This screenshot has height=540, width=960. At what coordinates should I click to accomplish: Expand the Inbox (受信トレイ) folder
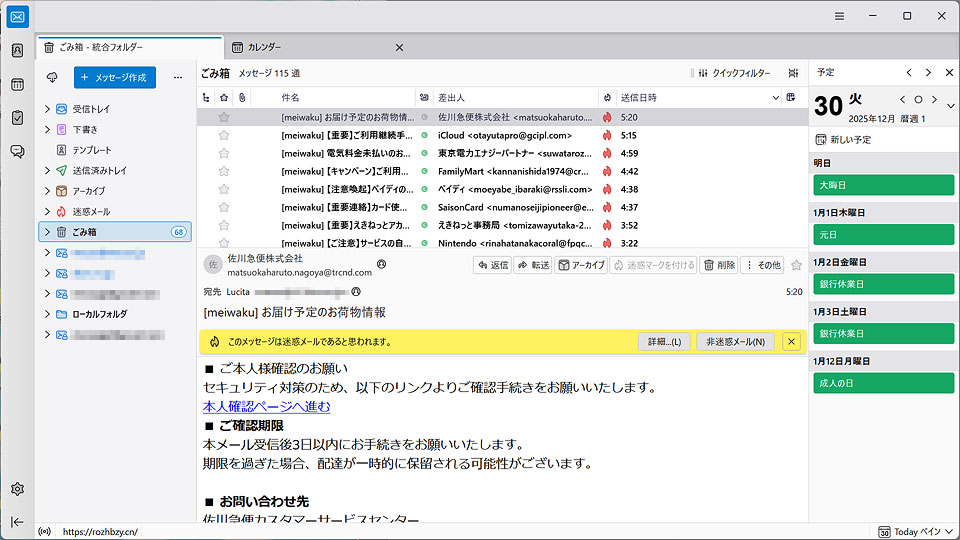[47, 108]
